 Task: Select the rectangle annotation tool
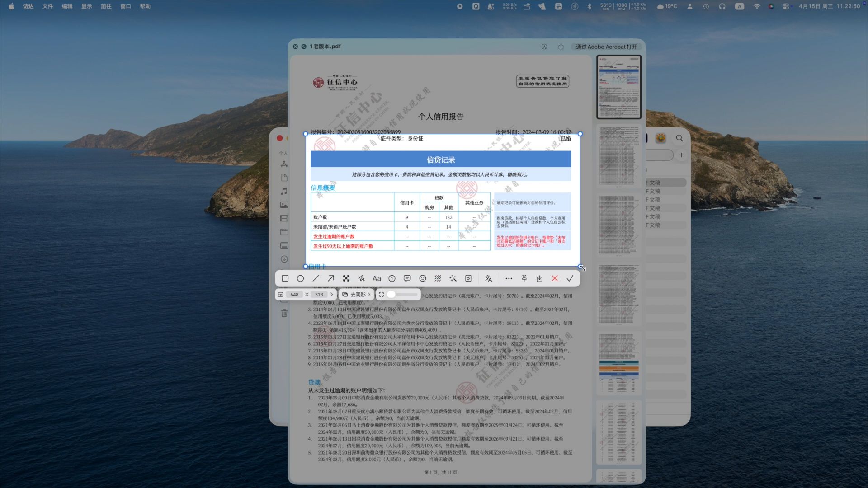pyautogui.click(x=285, y=278)
